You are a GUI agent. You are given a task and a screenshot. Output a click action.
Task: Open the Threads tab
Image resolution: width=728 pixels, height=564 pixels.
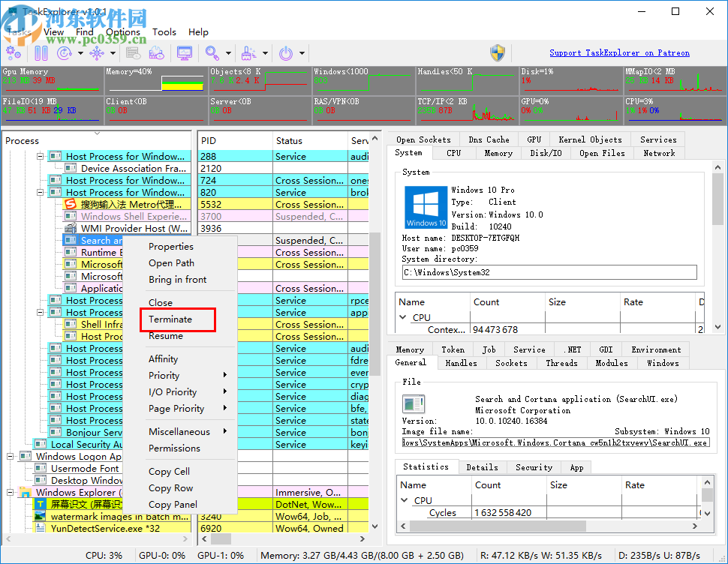pos(561,363)
